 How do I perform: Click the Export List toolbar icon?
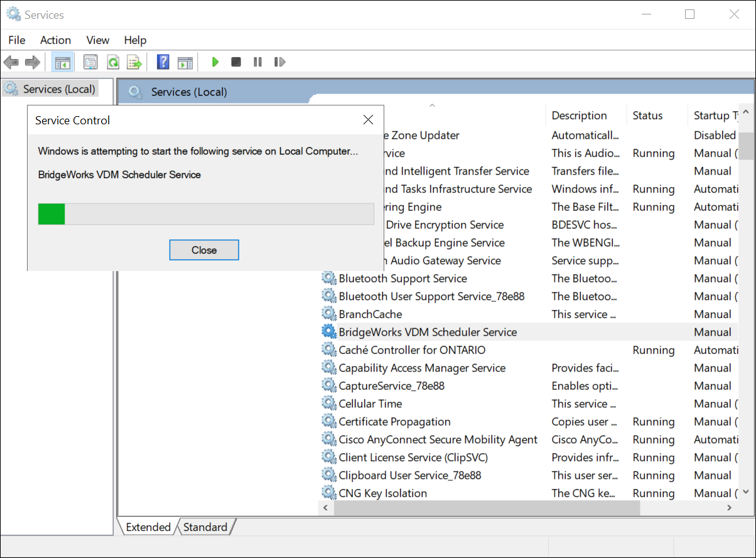click(134, 62)
